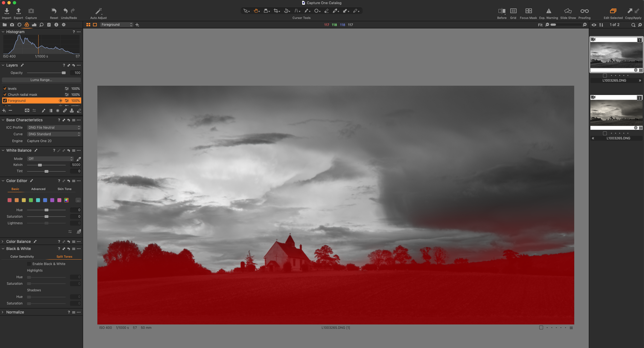The width and height of the screenshot is (644, 348).
Task: Click the Focus Mask toolbar icon
Action: 528,11
